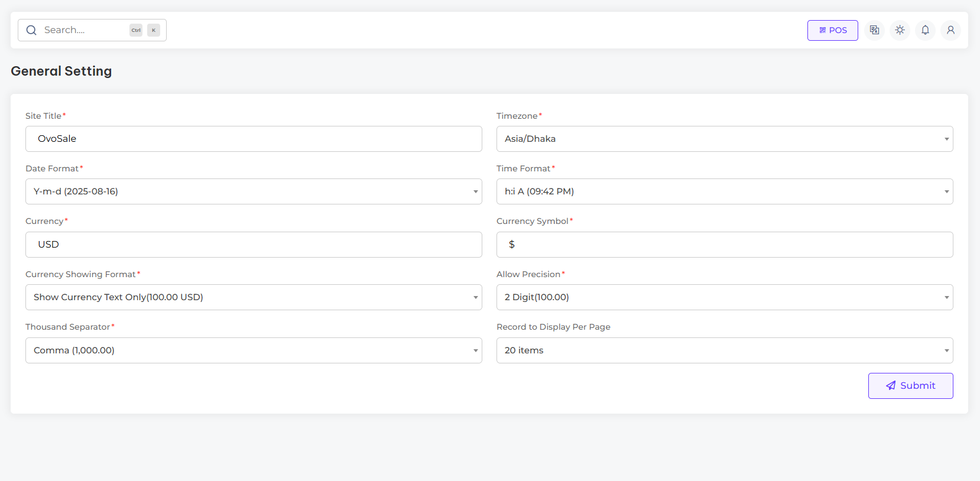
Task: Click the search magnifier icon
Action: [32, 30]
